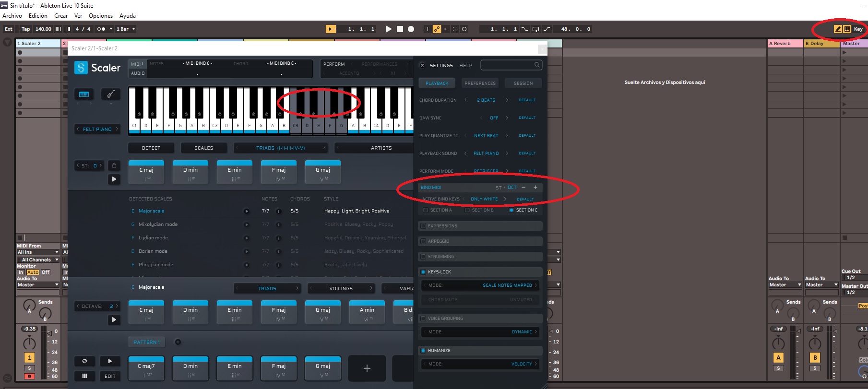Toggle the semitone lock icon
Screen dimensions: 868x389
[x=114, y=165]
